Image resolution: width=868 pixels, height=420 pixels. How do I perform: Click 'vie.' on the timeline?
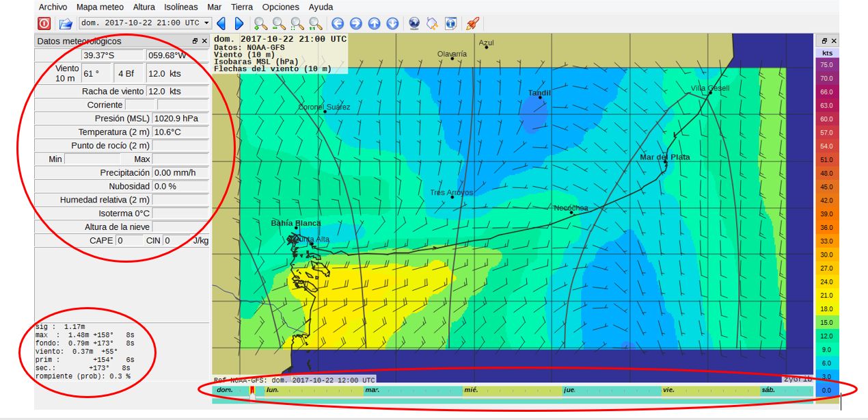tap(668, 390)
